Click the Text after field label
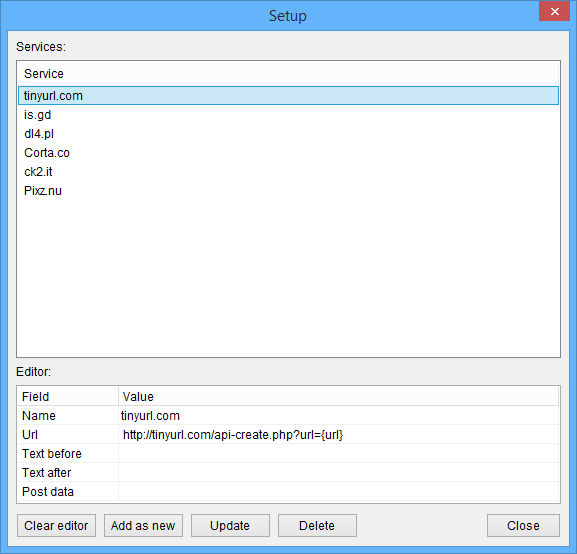Image resolution: width=577 pixels, height=554 pixels. [x=47, y=473]
